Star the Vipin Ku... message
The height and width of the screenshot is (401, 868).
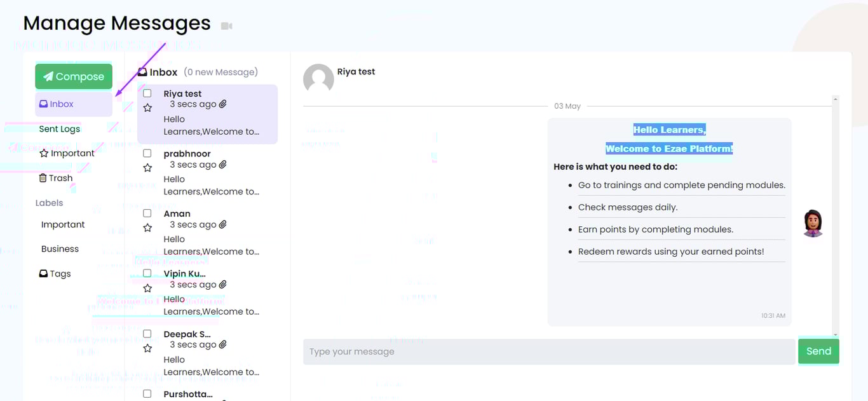coord(147,288)
